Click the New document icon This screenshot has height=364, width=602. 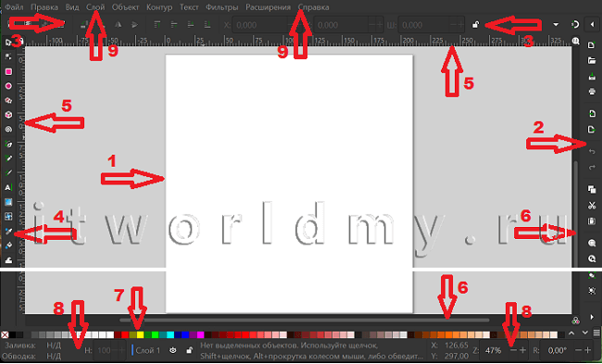coord(592,45)
